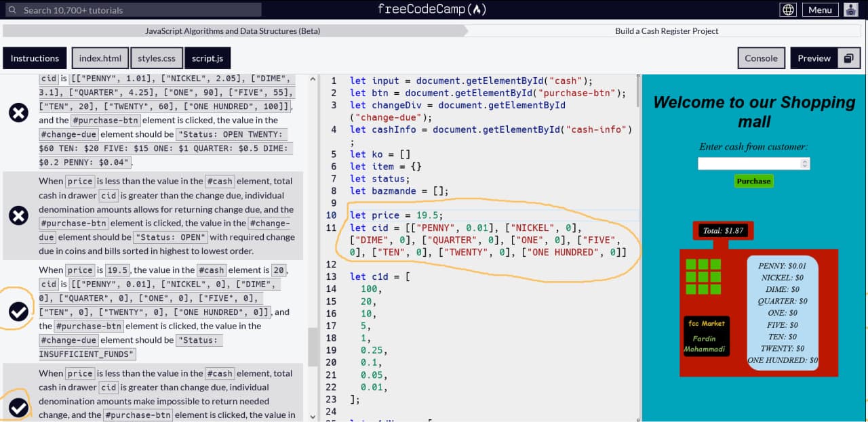The height and width of the screenshot is (422, 868).
Task: Click the "Status: OPEN" code snippet in the instructions
Action: pos(170,237)
